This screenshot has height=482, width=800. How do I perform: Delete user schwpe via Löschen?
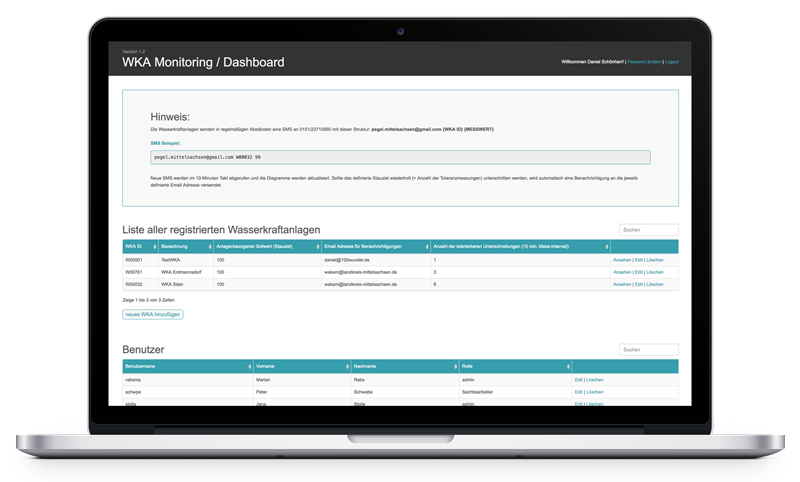click(x=594, y=392)
